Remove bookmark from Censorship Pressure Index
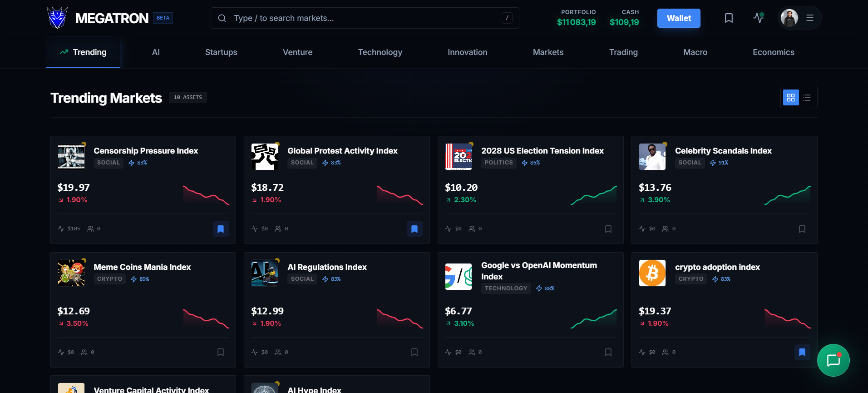 click(221, 229)
